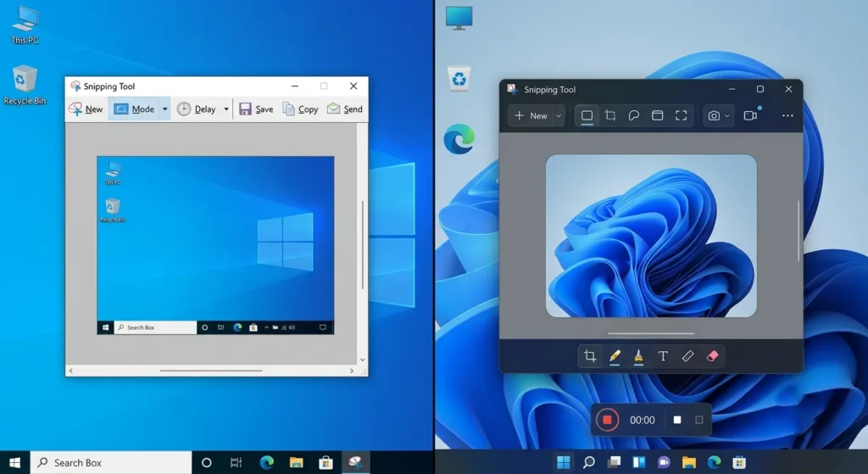Select Freeform snip mode
Screen dimensions: 868x474
point(634,115)
